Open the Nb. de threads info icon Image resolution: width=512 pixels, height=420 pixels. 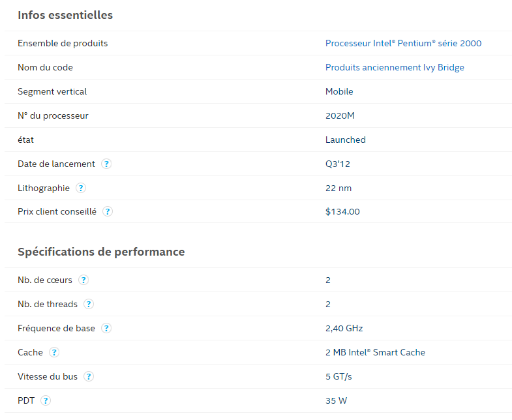89,304
